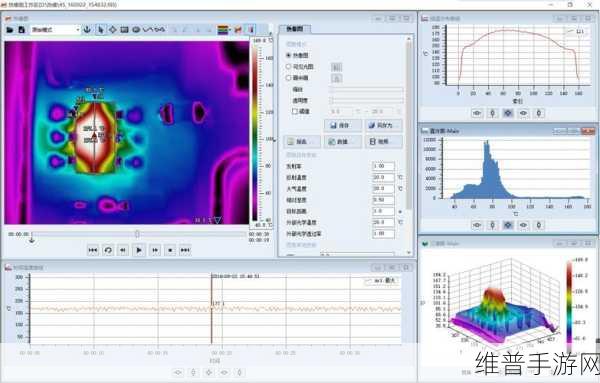Open the mode dropdown in the thermal toolbar
The width and height of the screenshot is (600, 383).
pyautogui.click(x=55, y=29)
